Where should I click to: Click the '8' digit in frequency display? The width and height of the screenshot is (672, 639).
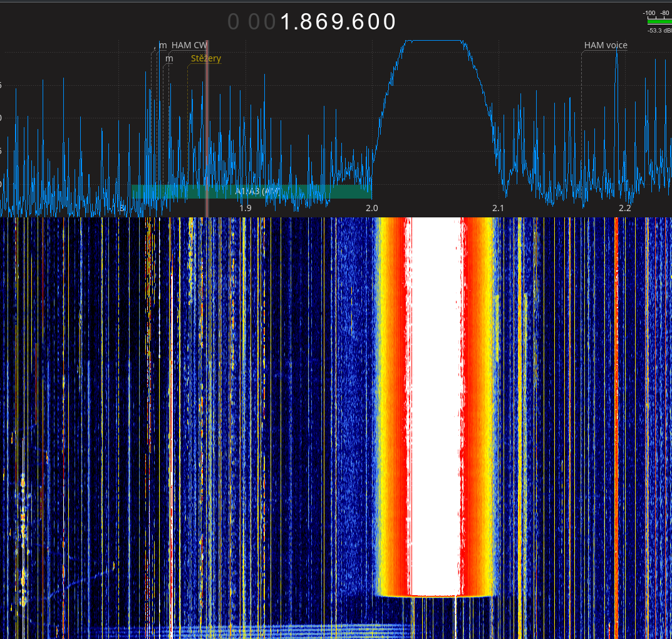[308, 22]
